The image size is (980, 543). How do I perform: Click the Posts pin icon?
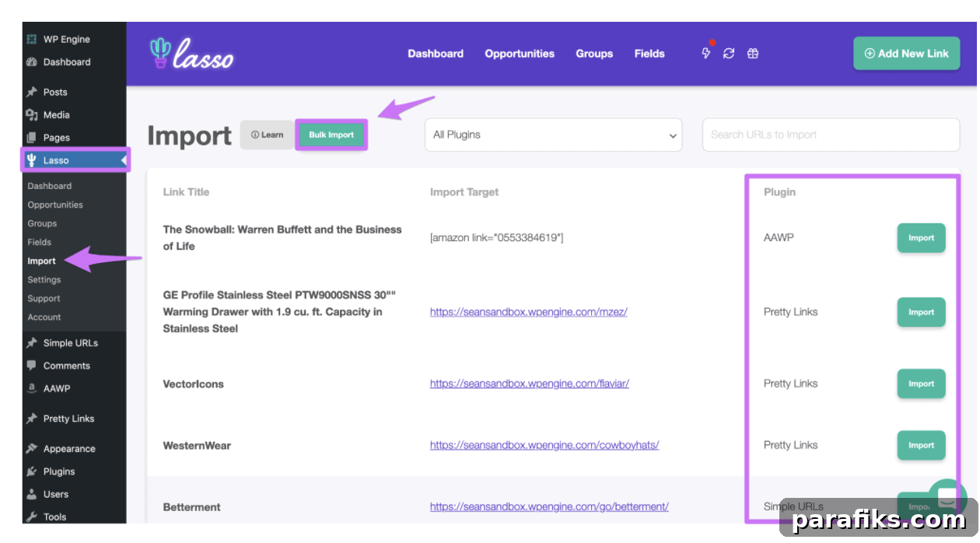pos(32,92)
